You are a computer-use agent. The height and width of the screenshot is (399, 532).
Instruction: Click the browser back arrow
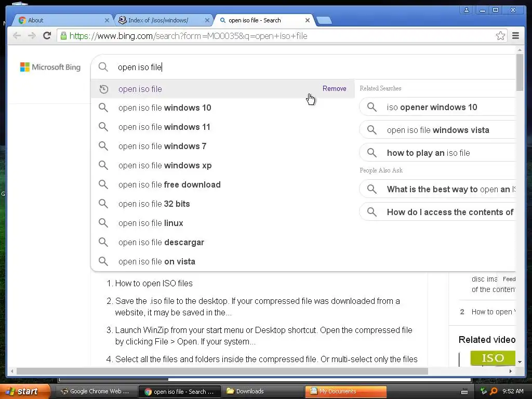(17, 36)
